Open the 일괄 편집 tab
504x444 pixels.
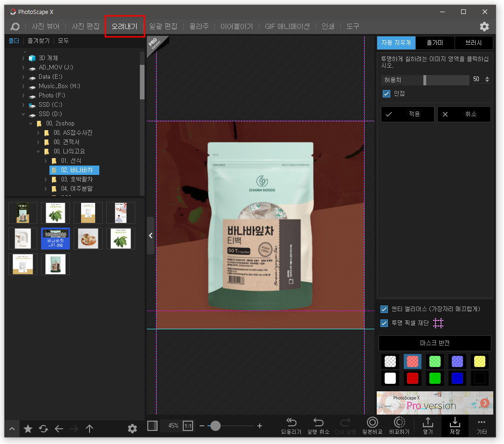[x=163, y=27]
